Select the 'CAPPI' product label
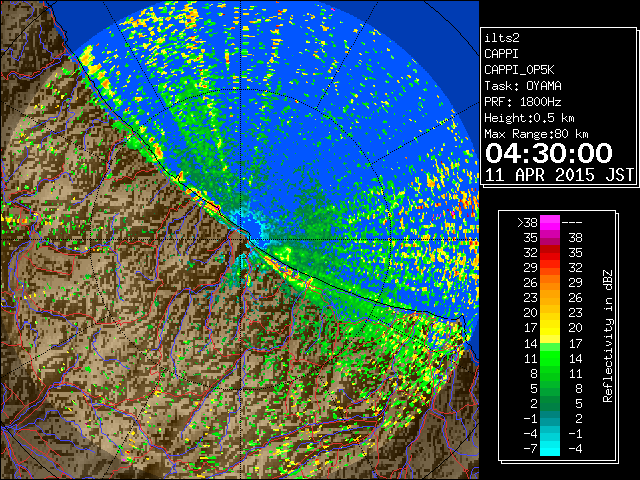The image size is (640, 480). point(501,54)
